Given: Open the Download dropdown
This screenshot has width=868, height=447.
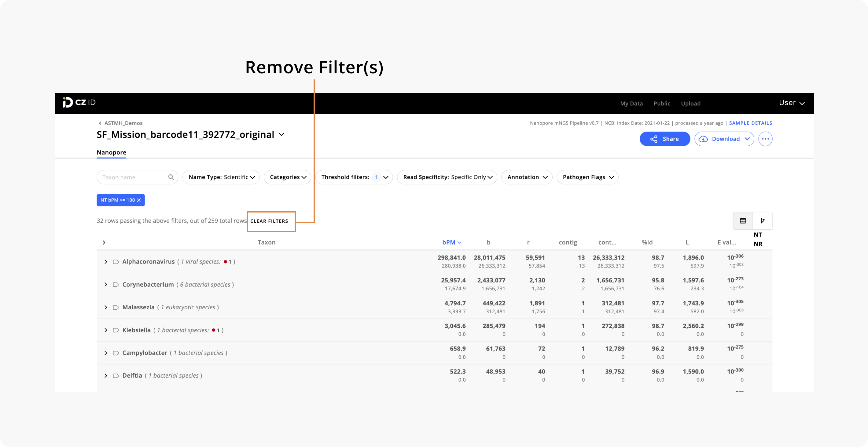Looking at the screenshot, I should point(724,139).
